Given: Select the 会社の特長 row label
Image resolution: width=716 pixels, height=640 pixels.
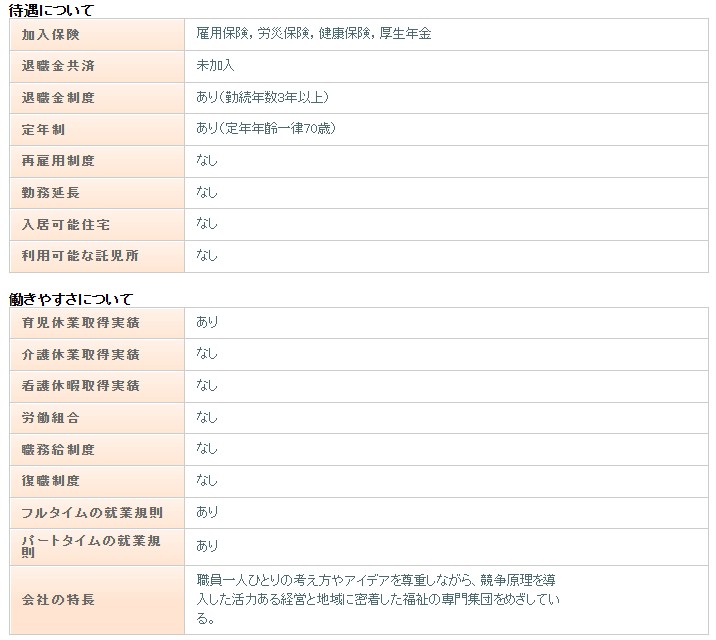Looking at the screenshot, I should [x=57, y=600].
